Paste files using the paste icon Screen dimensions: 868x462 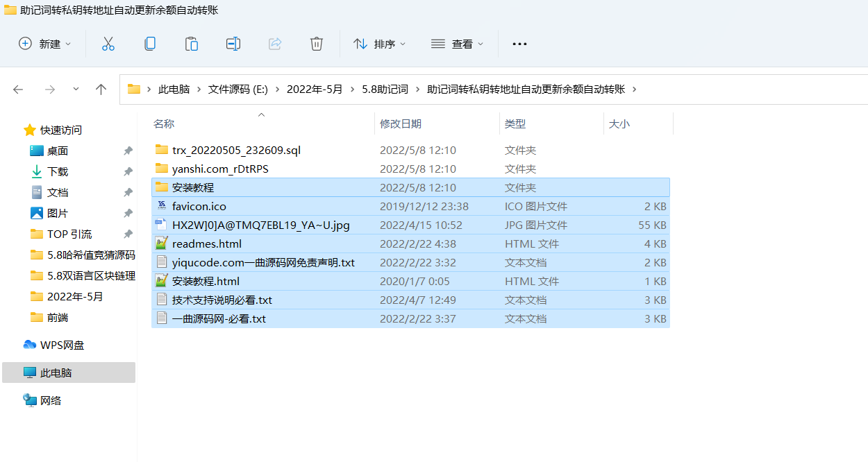pos(191,43)
